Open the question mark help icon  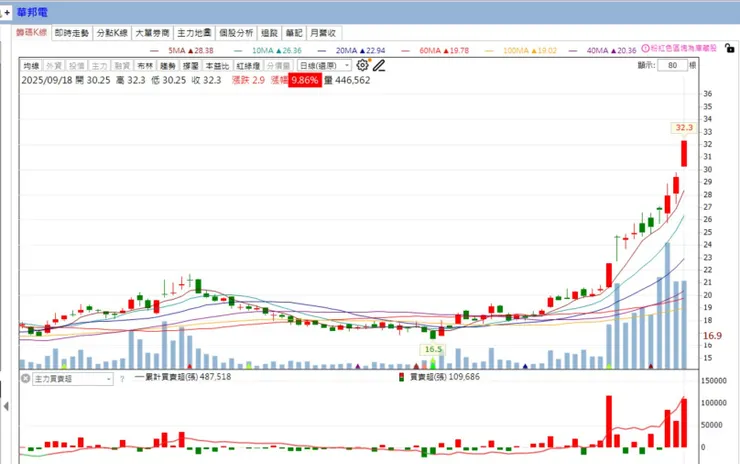click(122, 379)
